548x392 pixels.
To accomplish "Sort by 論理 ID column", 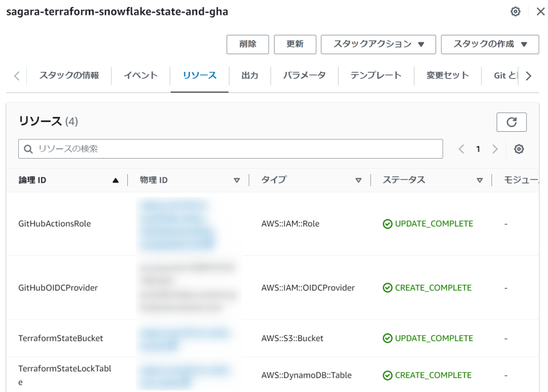I will [x=68, y=180].
